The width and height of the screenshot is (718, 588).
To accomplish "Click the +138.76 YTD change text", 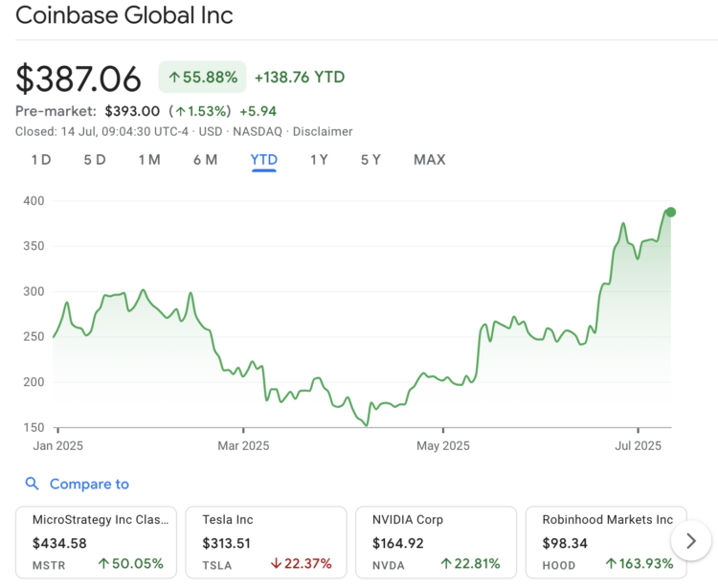I will click(300, 77).
